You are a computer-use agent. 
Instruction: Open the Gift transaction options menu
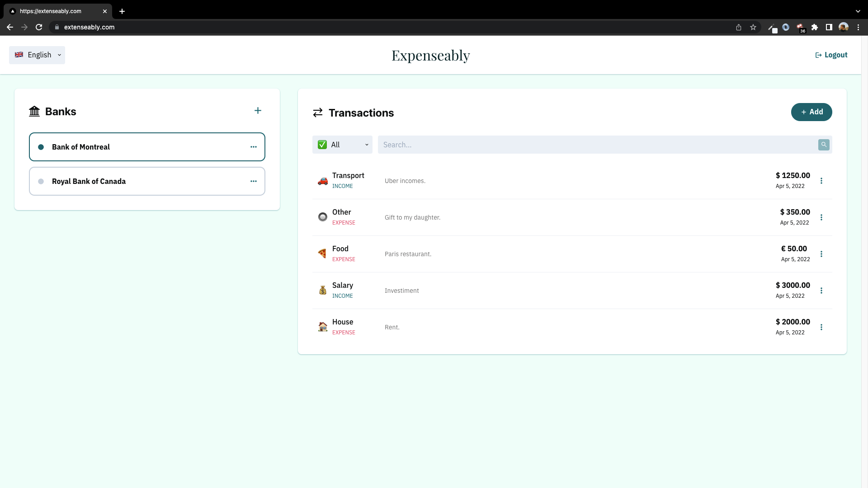click(821, 217)
